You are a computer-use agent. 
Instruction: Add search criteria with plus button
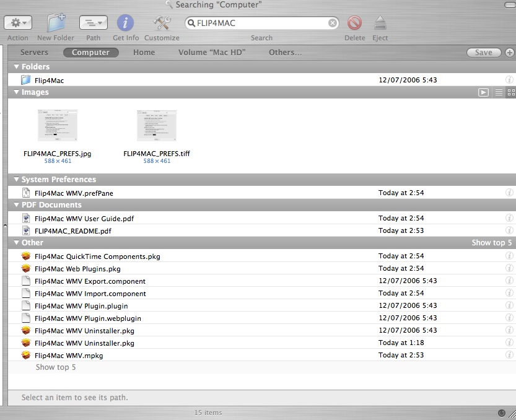pos(510,53)
